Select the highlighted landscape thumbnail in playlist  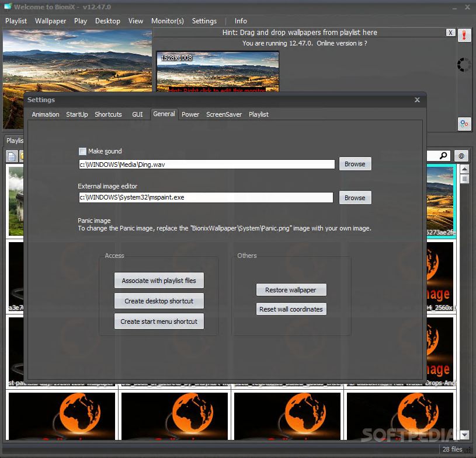pyautogui.click(x=441, y=201)
